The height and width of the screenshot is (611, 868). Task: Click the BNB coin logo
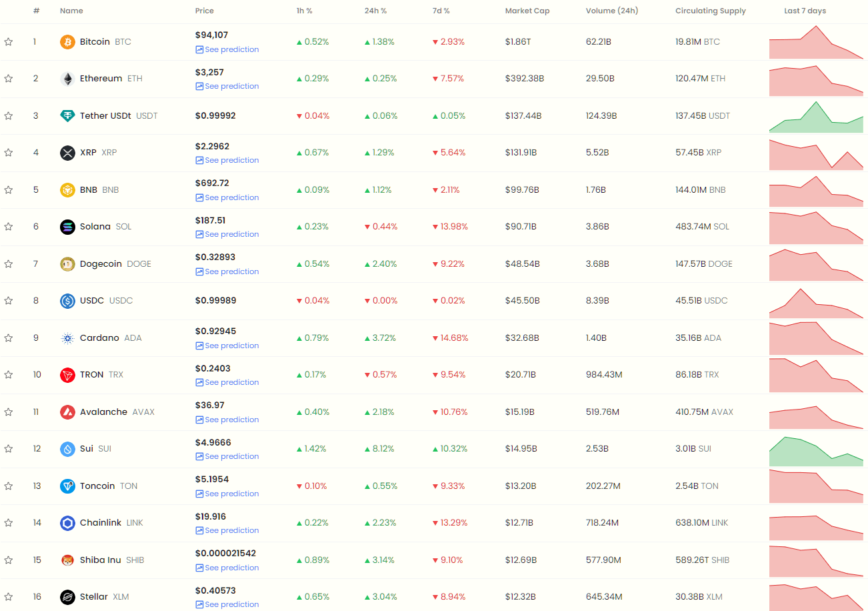(67, 190)
